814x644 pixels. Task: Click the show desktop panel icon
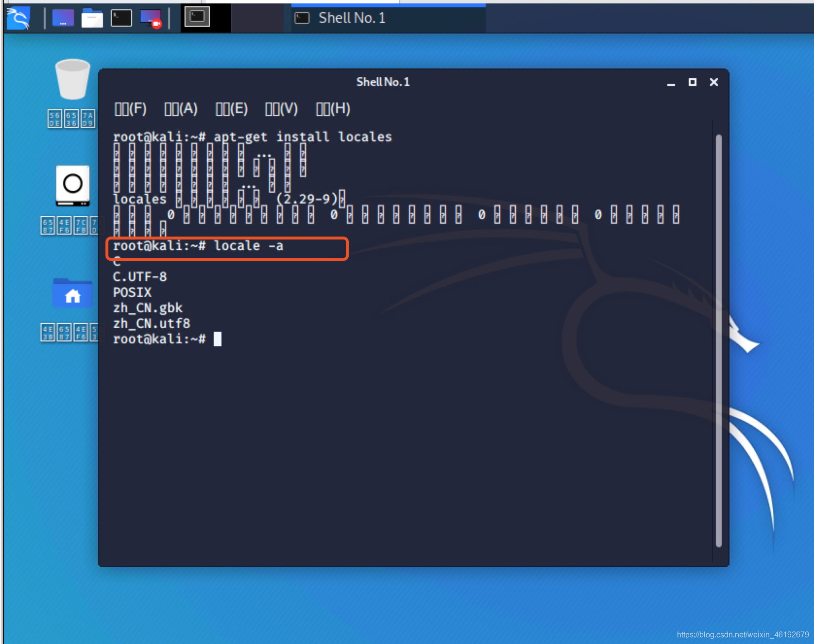pyautogui.click(x=63, y=18)
